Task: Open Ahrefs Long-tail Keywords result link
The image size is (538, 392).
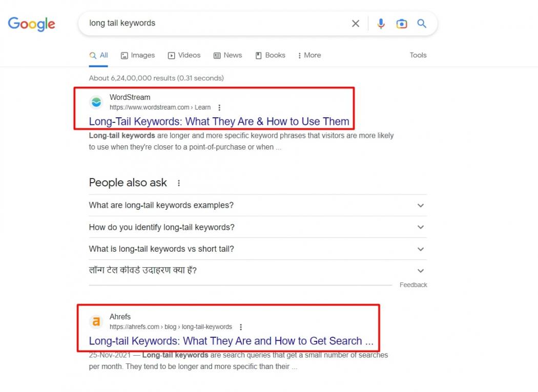Action: tap(231, 341)
